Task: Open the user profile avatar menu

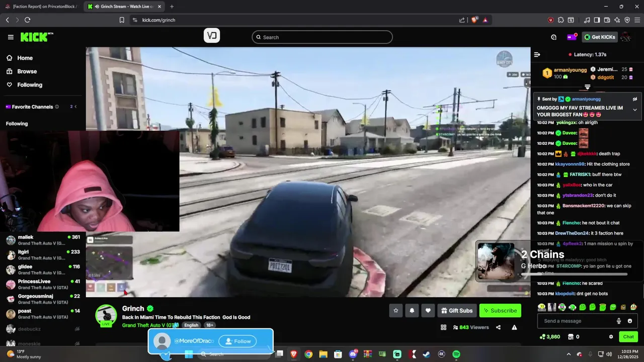Action: tap(626, 37)
